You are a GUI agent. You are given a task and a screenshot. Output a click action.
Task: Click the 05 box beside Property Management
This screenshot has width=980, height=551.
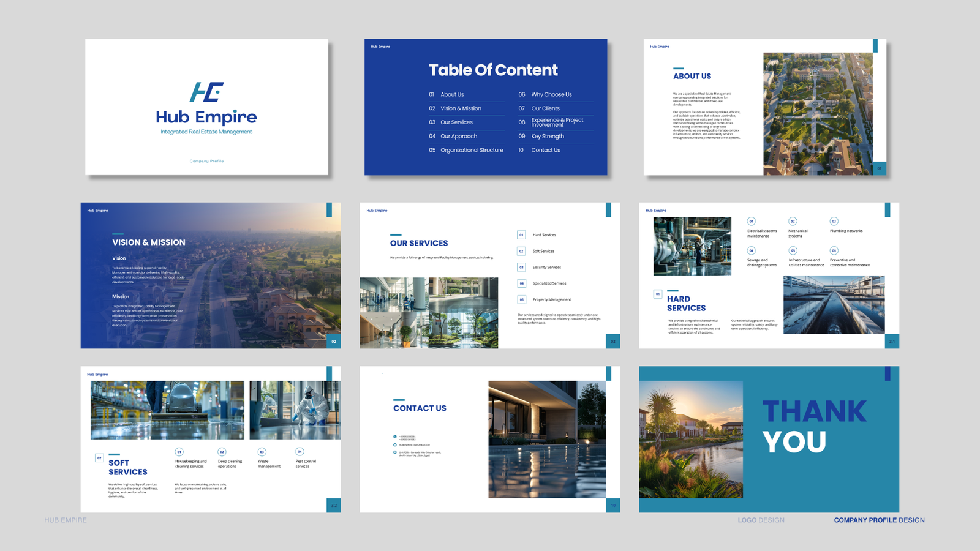click(x=521, y=299)
